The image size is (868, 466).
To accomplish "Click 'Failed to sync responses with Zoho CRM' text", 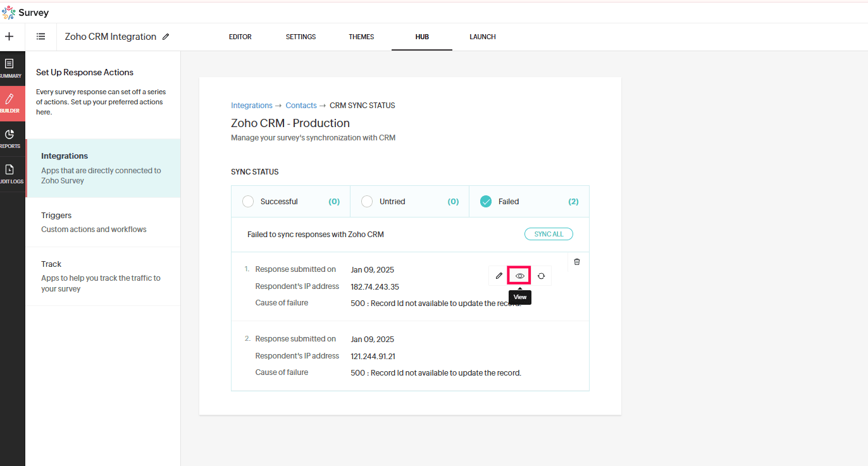I will click(x=316, y=235).
